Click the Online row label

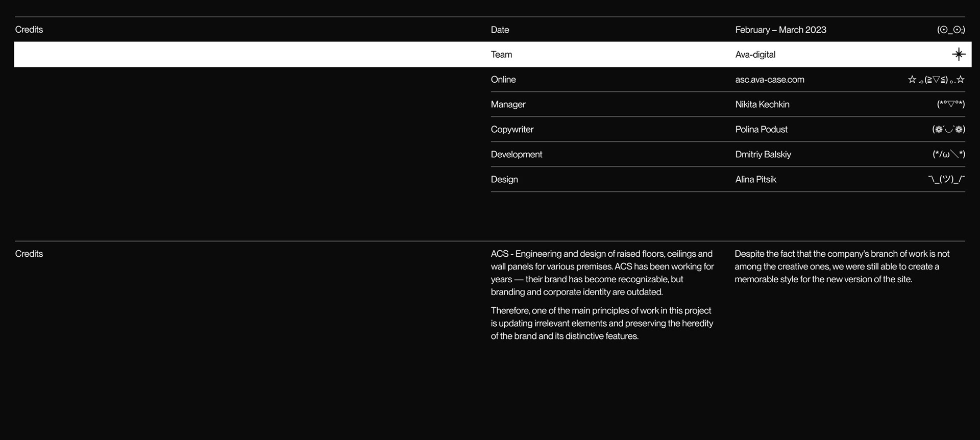[x=503, y=80]
